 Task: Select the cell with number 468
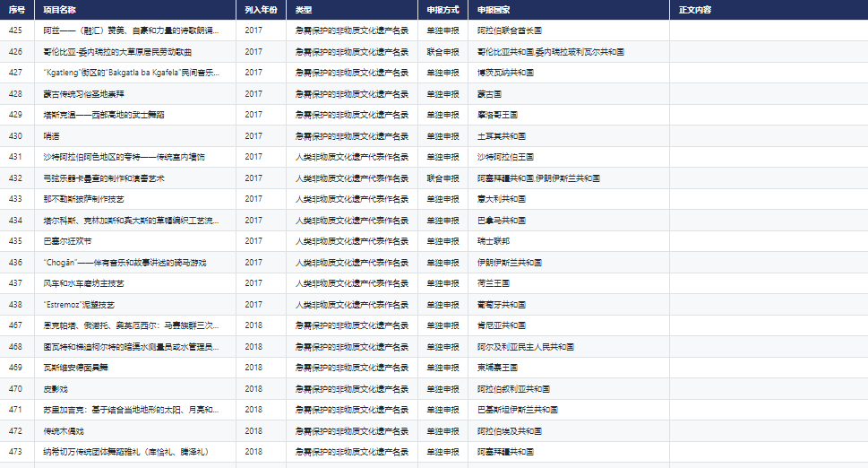(15, 347)
